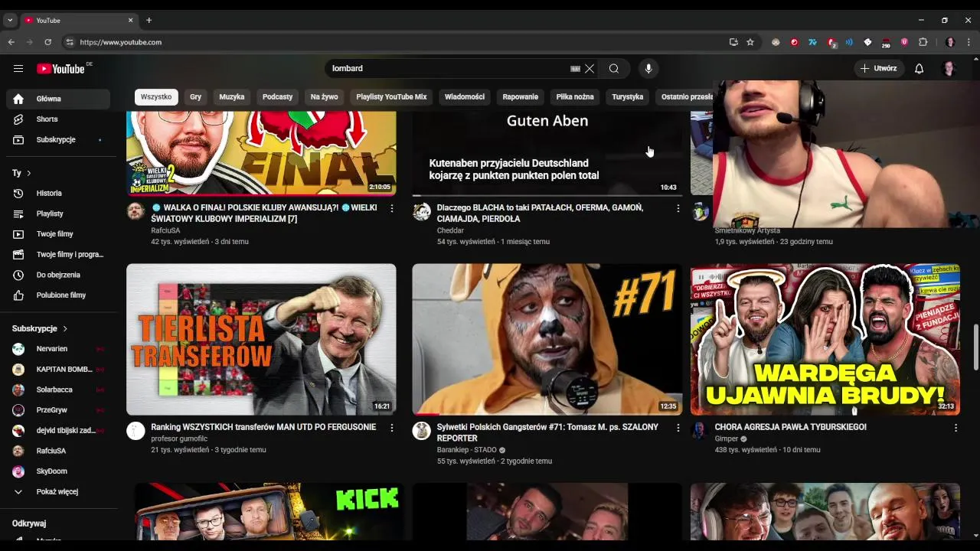980x551 pixels.
Task: Open the SkyDoom channel subscription
Action: point(58,471)
